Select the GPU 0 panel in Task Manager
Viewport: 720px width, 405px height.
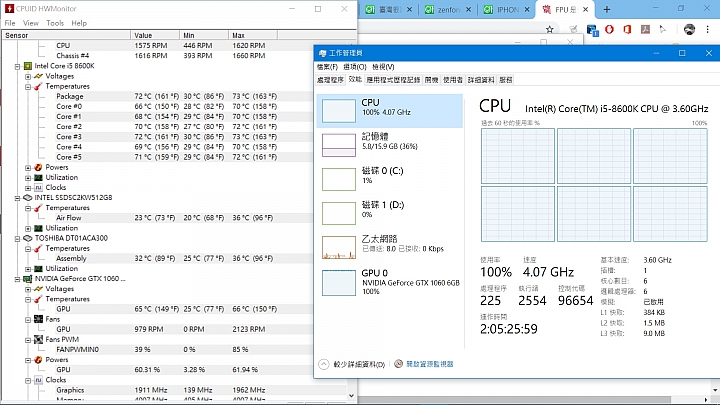[390, 281]
